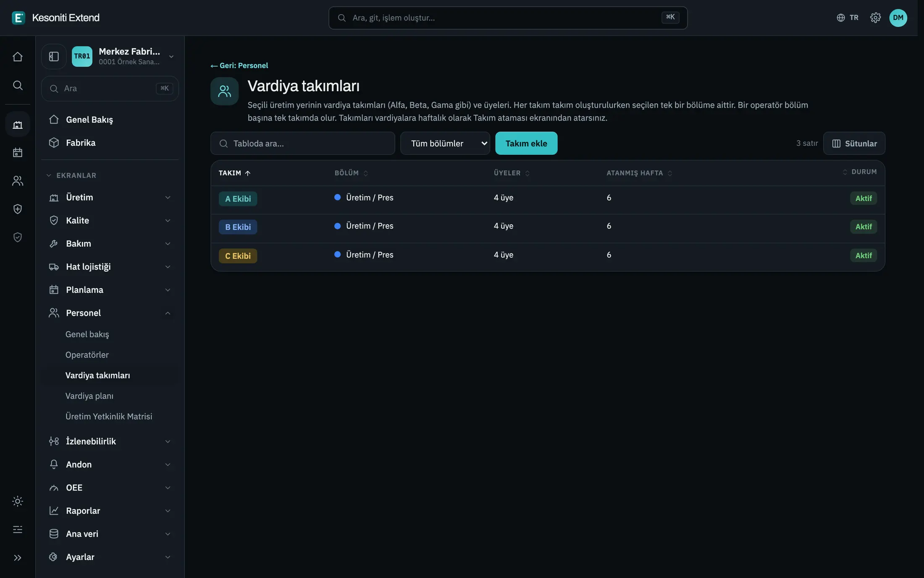The image size is (924, 578).
Task: Click Aktif status of B Ekibi row
Action: (864, 227)
